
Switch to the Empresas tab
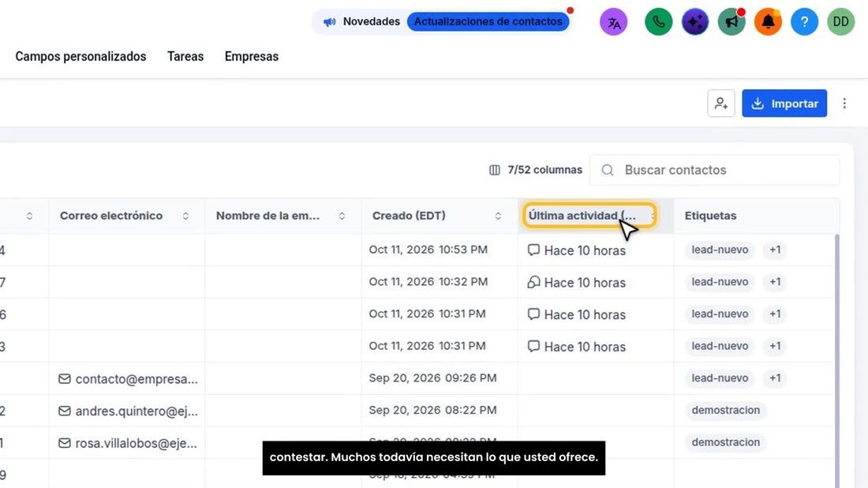coord(251,57)
